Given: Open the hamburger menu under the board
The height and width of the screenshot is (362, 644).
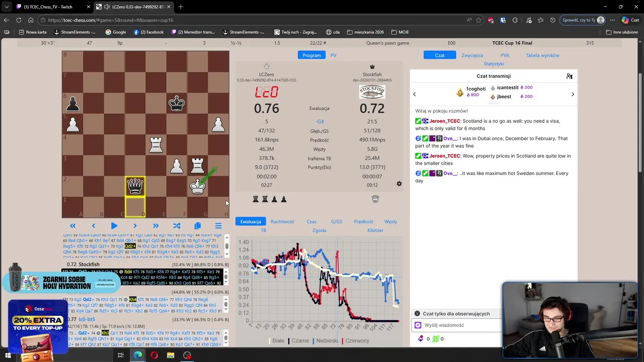Looking at the screenshot, I should (x=218, y=226).
